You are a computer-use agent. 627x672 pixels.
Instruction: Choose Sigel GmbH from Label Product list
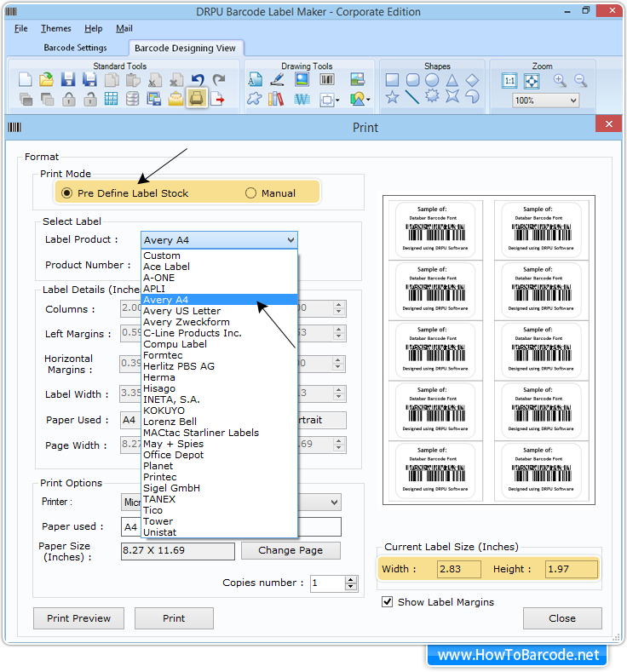click(x=220, y=488)
